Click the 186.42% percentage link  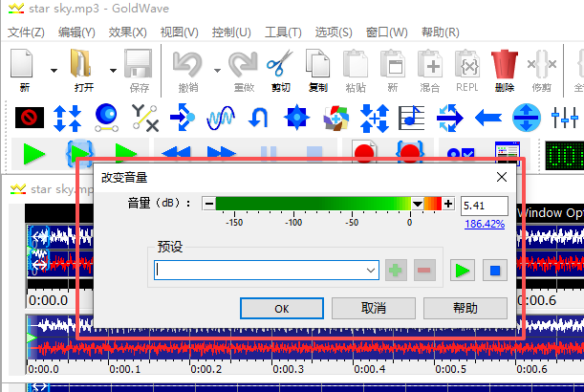[x=485, y=224]
